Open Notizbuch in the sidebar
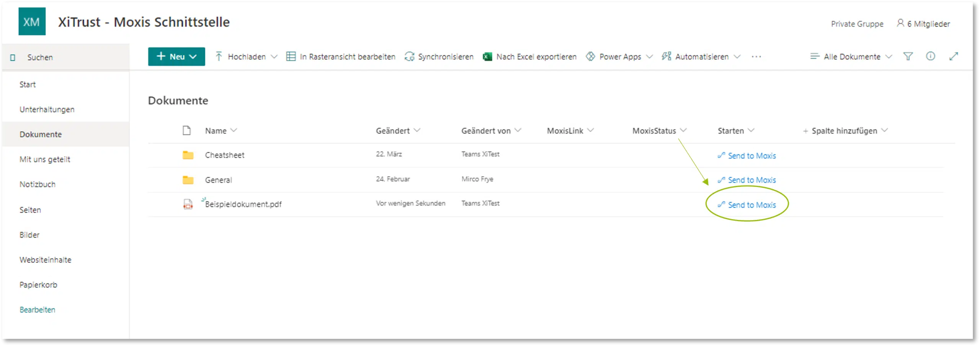The height and width of the screenshot is (346, 980). click(x=38, y=184)
